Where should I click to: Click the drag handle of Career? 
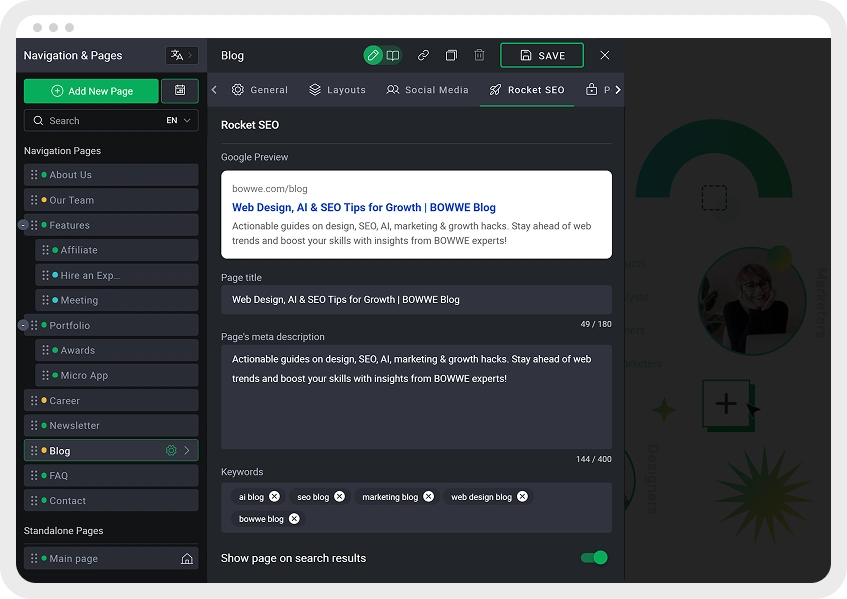point(34,400)
